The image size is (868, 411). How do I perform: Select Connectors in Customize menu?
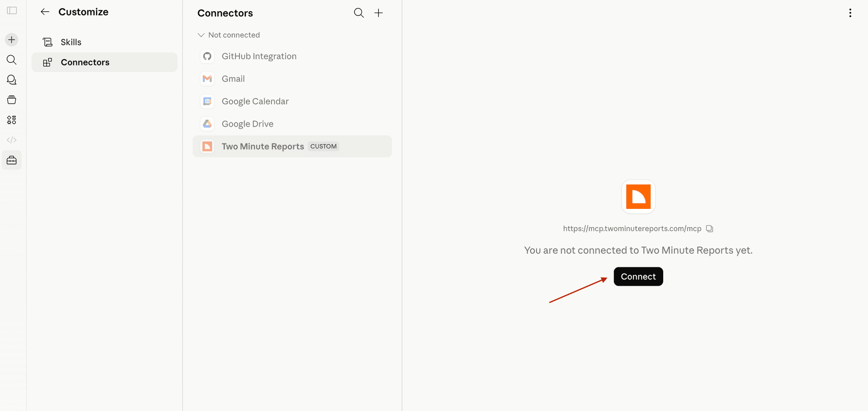104,62
